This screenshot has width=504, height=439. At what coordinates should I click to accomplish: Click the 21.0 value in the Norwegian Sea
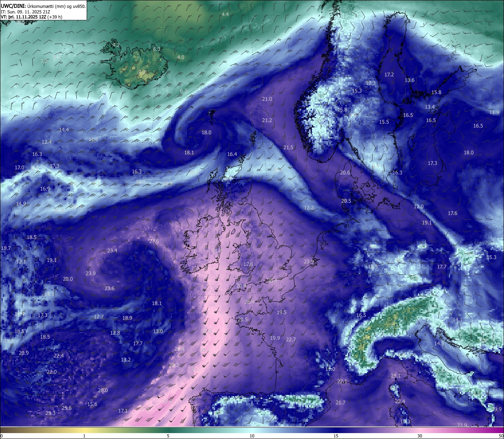click(x=267, y=99)
